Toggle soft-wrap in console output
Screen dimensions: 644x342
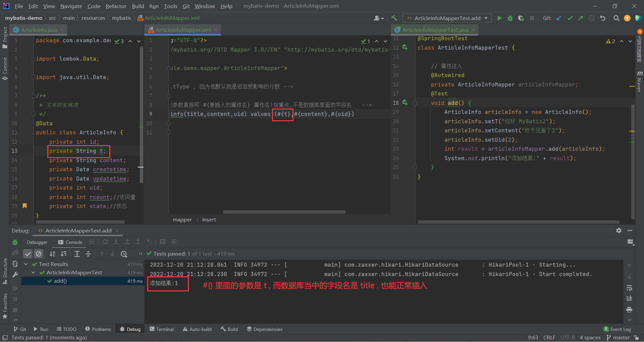click(629, 288)
